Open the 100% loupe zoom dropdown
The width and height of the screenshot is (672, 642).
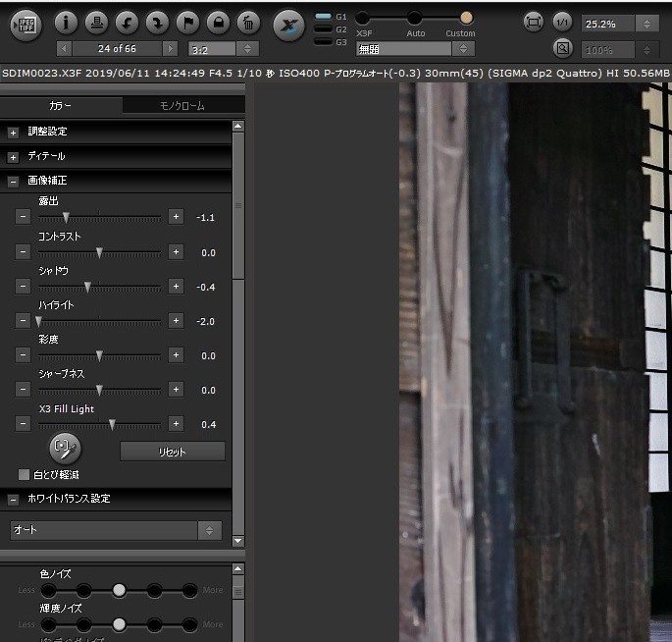click(x=620, y=50)
